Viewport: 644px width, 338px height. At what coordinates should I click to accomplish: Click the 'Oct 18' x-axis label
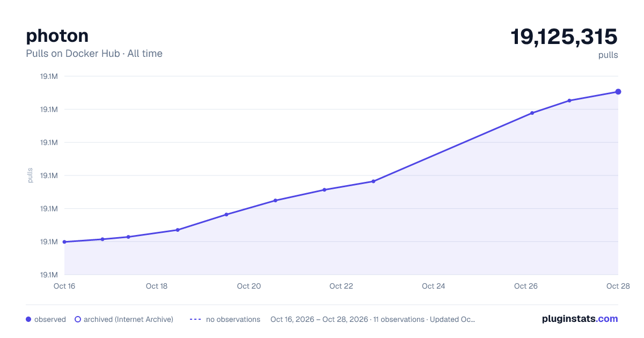(157, 286)
